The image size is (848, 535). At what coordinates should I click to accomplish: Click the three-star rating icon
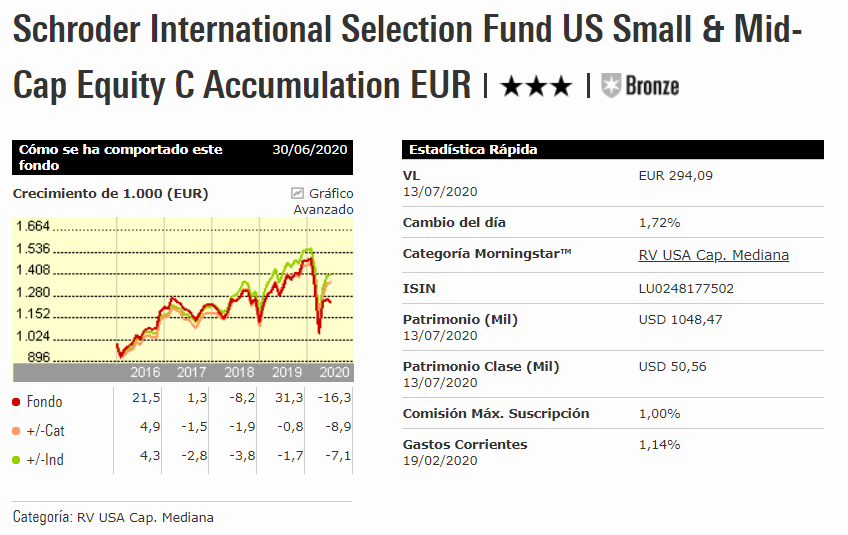535,86
